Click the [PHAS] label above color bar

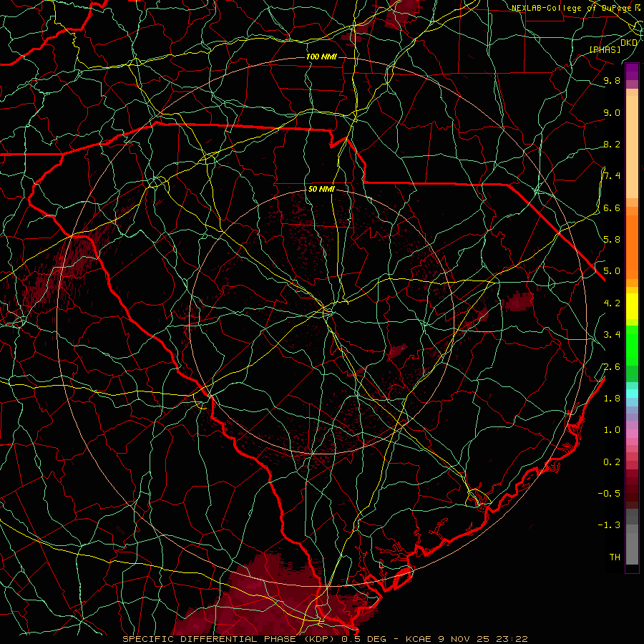pyautogui.click(x=605, y=49)
